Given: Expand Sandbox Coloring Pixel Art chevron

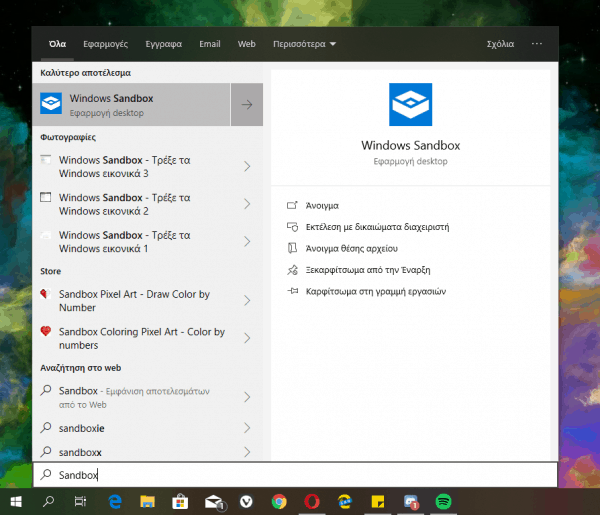Looking at the screenshot, I should tap(247, 338).
